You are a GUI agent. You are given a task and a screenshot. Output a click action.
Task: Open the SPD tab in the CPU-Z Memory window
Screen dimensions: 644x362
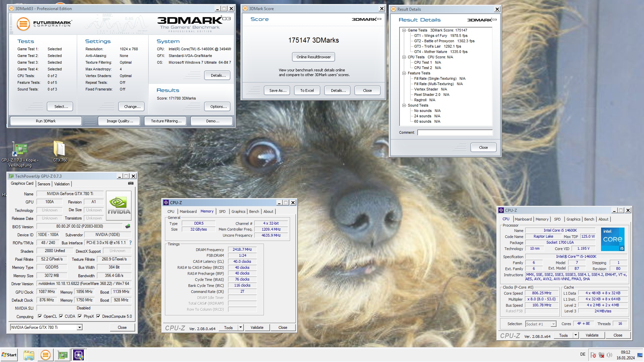pyautogui.click(x=222, y=212)
